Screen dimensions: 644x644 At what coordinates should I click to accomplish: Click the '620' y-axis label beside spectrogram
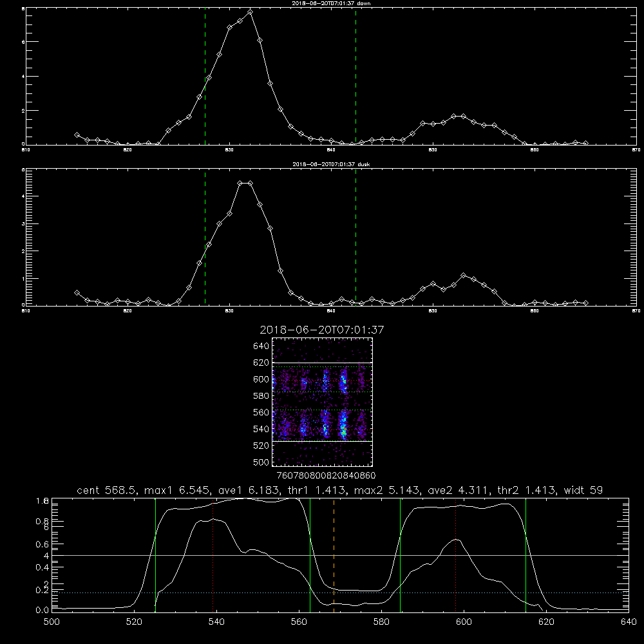(261, 363)
